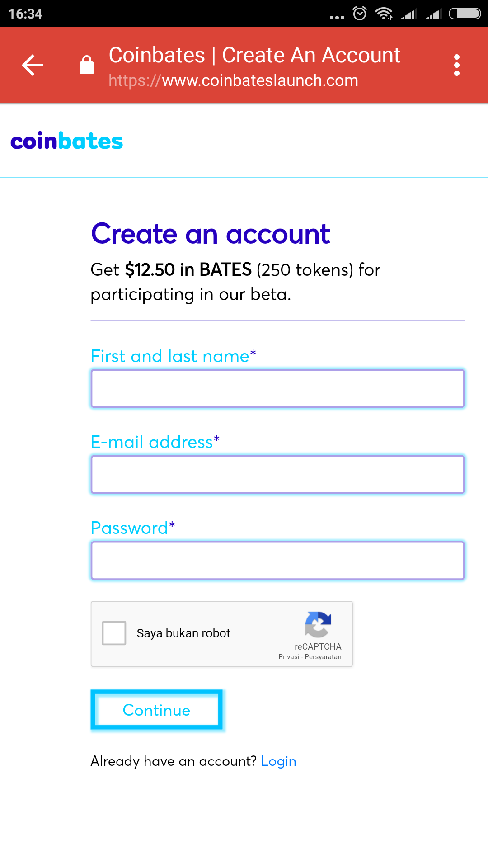Viewport: 488px width, 868px height.
Task: Focus the Password input field
Action: tap(277, 561)
